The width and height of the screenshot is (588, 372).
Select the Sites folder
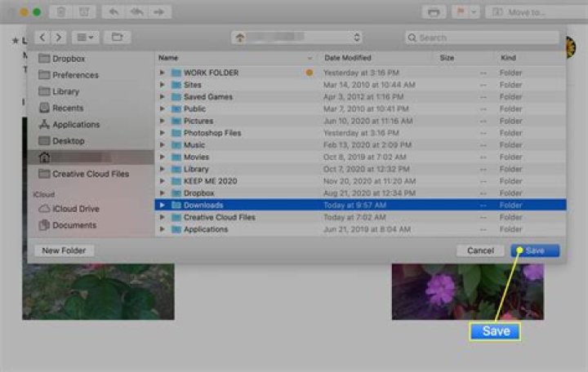point(360,85)
